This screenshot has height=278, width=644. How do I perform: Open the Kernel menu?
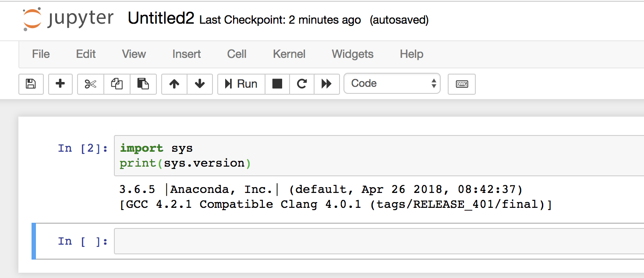[x=289, y=54]
